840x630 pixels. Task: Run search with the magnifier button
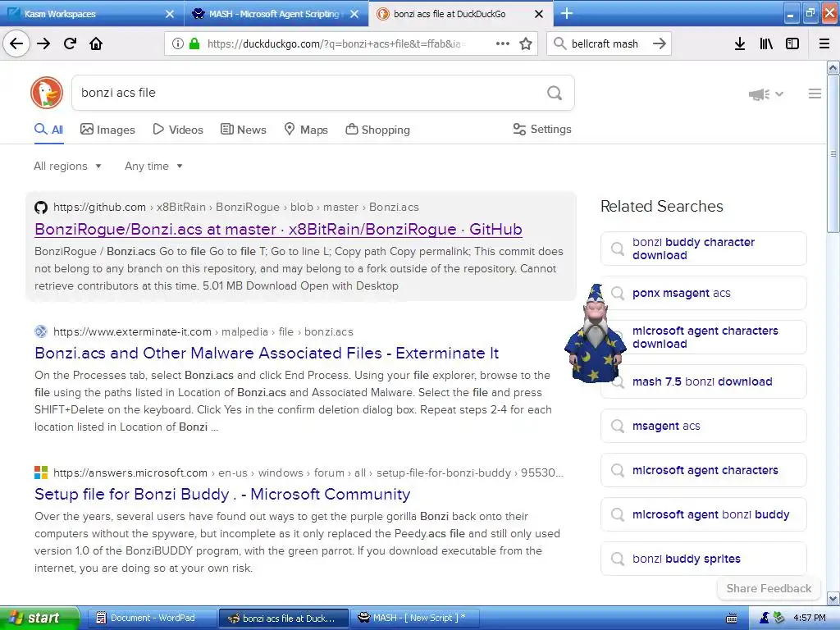(555, 93)
